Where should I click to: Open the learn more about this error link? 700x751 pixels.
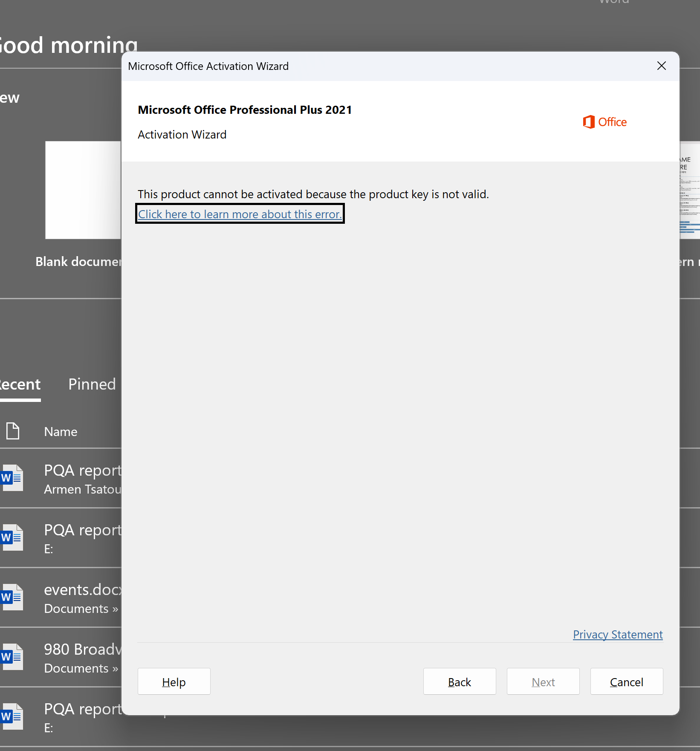[x=240, y=214]
